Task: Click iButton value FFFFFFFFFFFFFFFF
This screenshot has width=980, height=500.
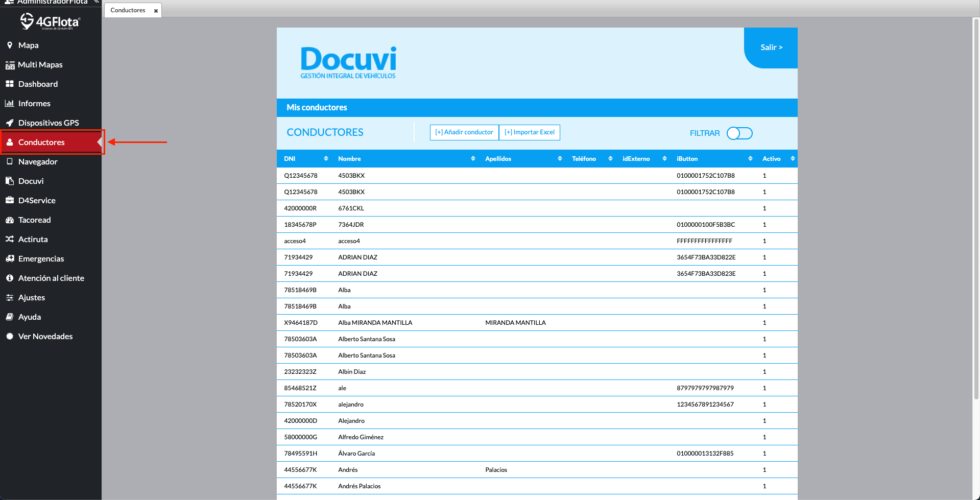Action: point(705,241)
